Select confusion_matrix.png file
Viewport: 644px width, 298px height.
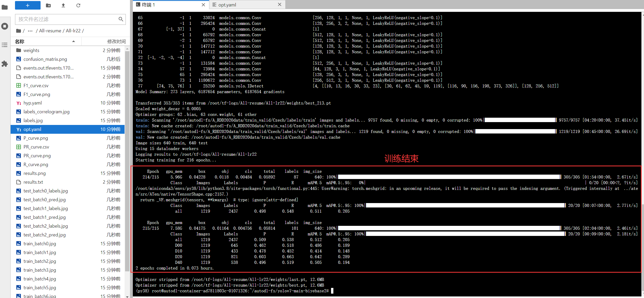(x=68, y=59)
